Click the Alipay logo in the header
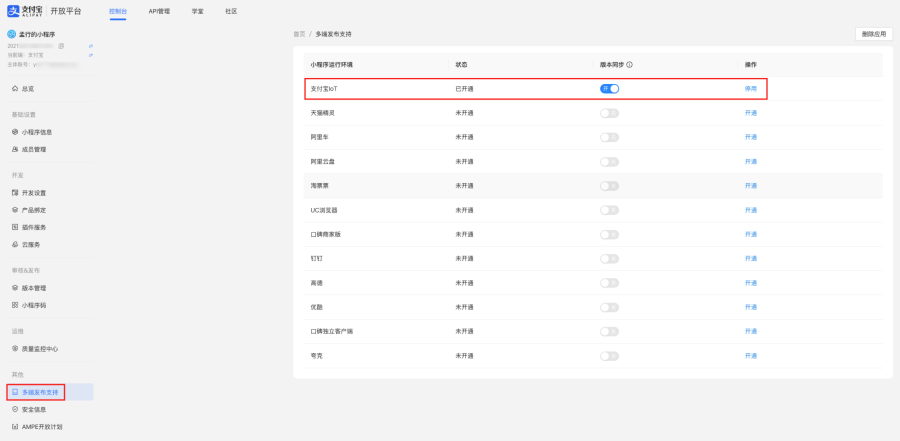This screenshot has height=441, width=900. [x=24, y=11]
